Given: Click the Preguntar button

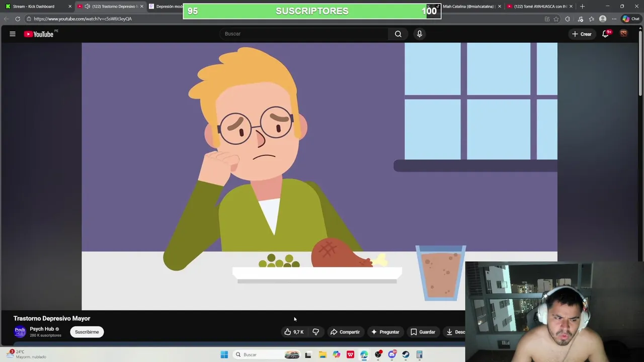Looking at the screenshot, I should tap(385, 332).
